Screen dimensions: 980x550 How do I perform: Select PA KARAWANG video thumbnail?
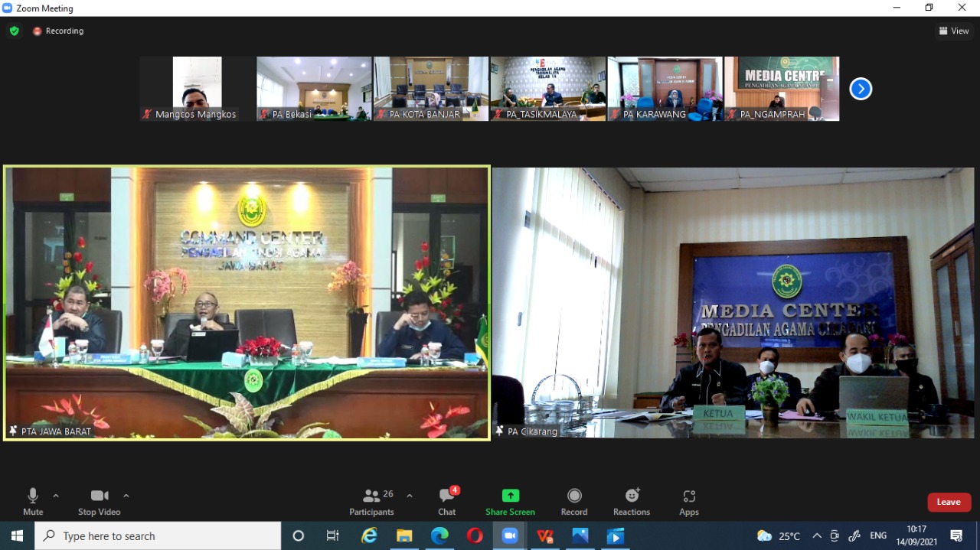click(665, 89)
